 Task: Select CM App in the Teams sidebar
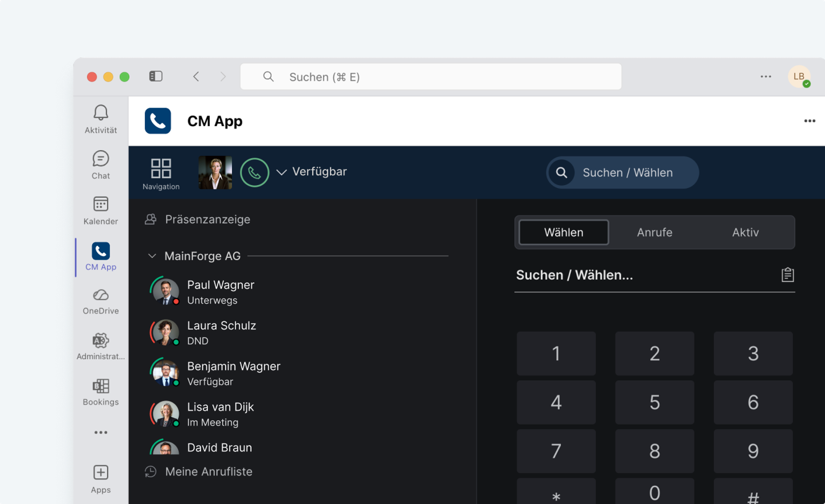pos(101,256)
